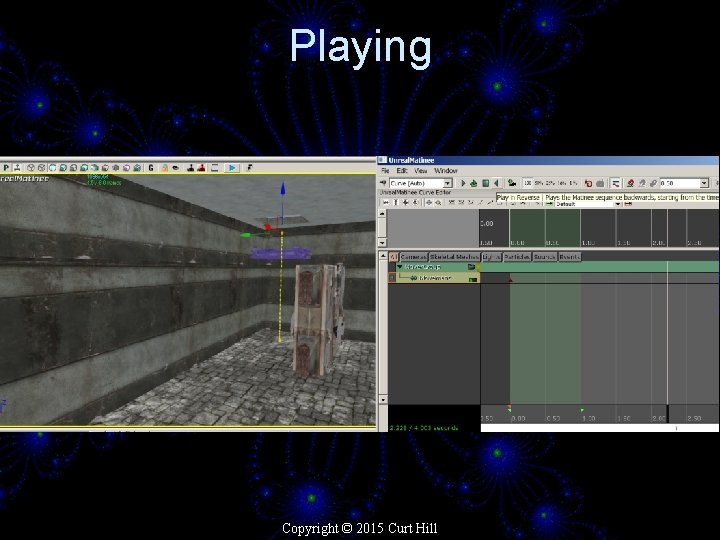This screenshot has width=720, height=540.
Task: Open the View menu in UnrealMatinee
Action: pos(421,171)
